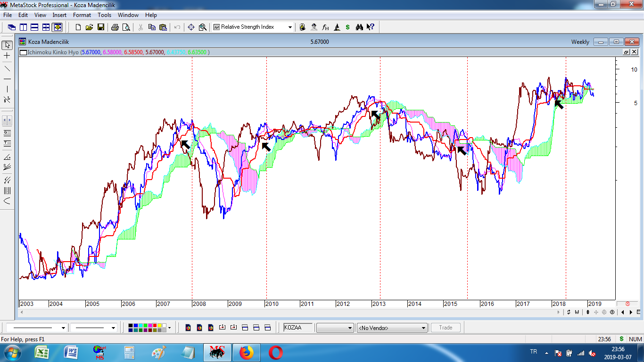Open the Format menu
Viewport: 644px width, 362px height.
pyautogui.click(x=82, y=15)
